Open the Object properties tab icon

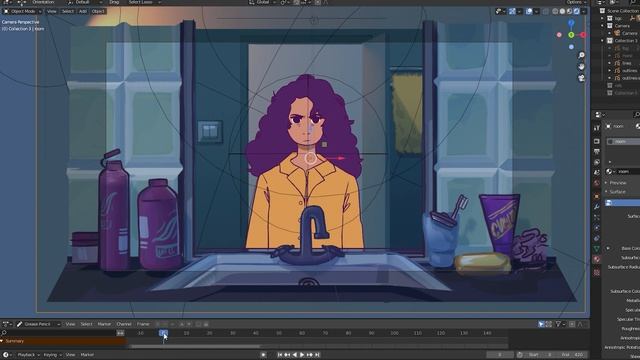[x=597, y=196]
